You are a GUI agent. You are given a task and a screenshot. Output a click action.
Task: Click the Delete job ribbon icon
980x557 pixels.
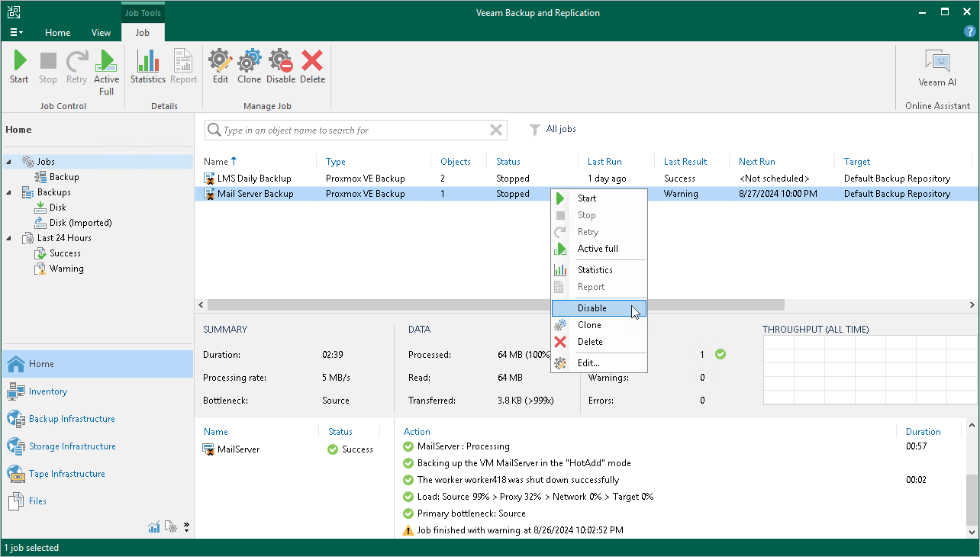[x=312, y=66]
